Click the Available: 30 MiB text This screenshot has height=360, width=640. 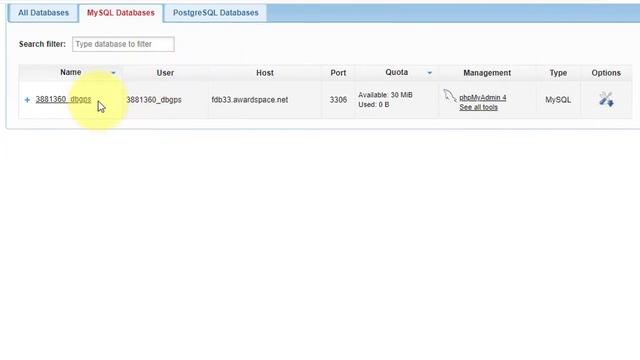385,95
